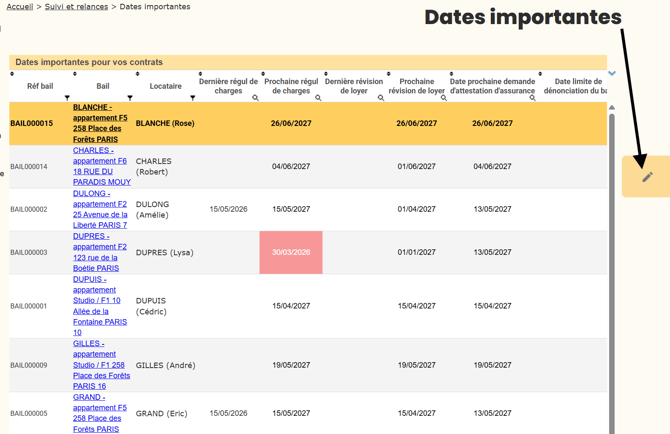Click search icon in Prochaine révision de loyer
Image resolution: width=670 pixels, height=434 pixels.
(x=444, y=98)
